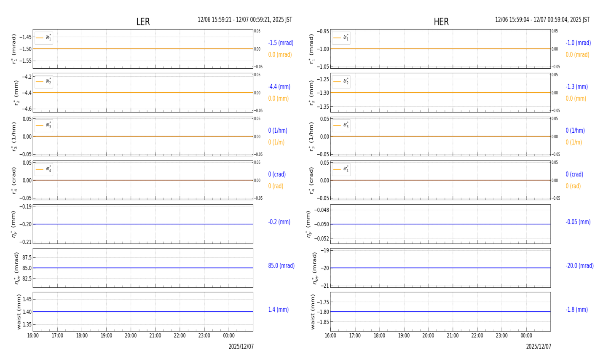The height and width of the screenshot is (364, 595).
Task: Click the 00:00 tick on HER time axis
Action: click(x=526, y=336)
